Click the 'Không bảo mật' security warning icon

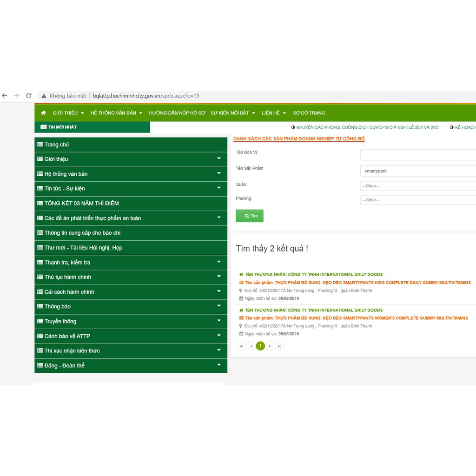(x=44, y=96)
